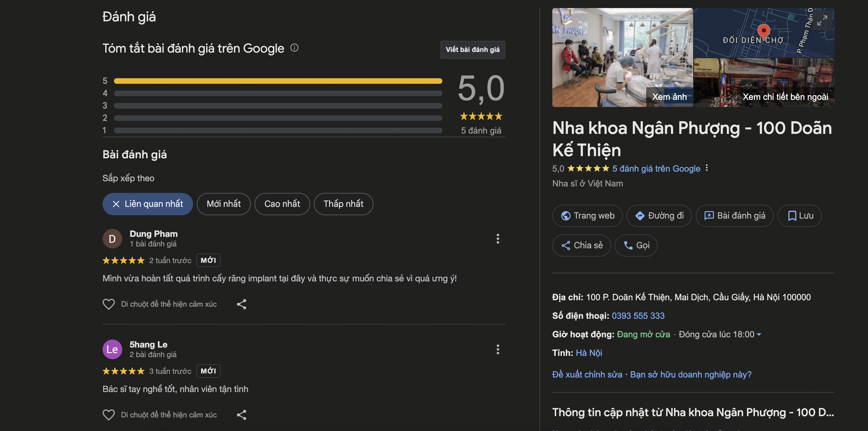Expand opening hours dropdown arrow
The image size is (868, 431).
[x=759, y=334]
